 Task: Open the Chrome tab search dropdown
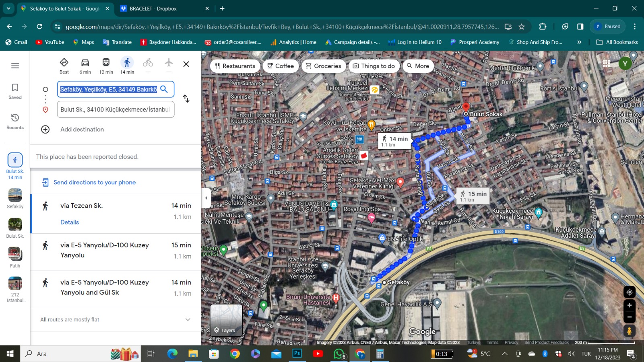pos(8,8)
